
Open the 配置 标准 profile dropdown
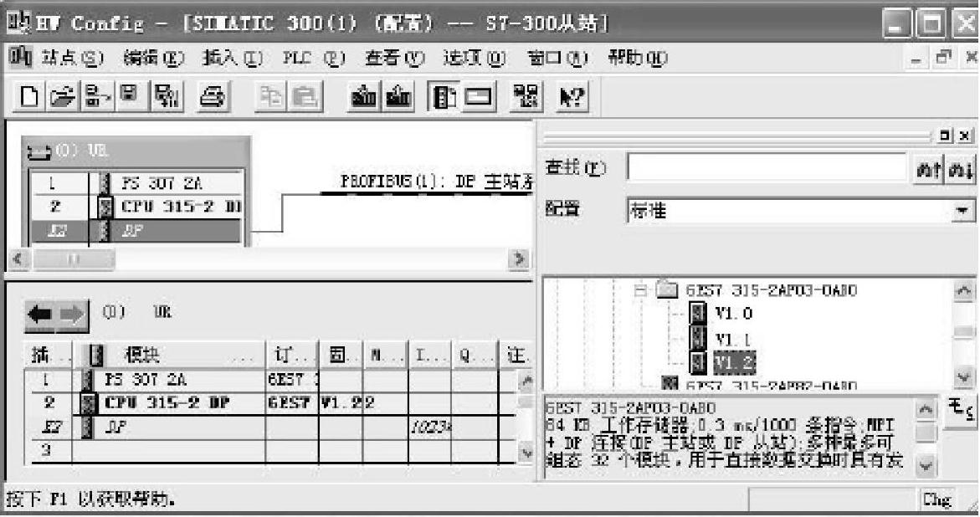pos(962,211)
